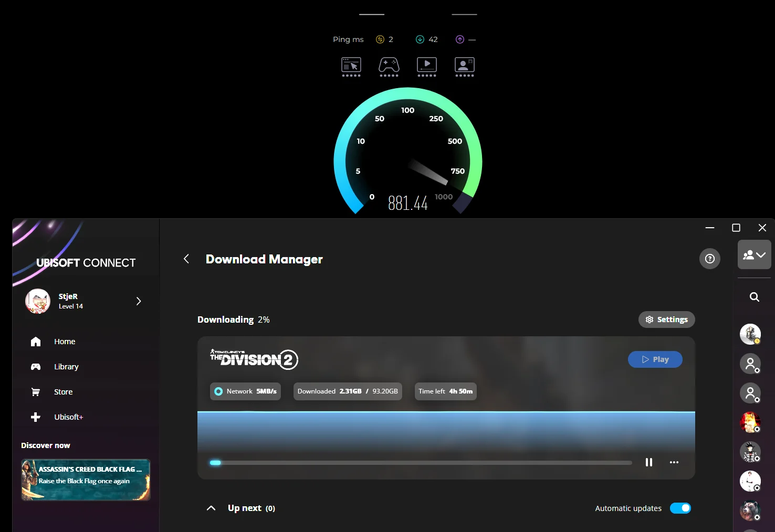
Task: Click the download ping icon in Speedtest
Action: point(420,39)
